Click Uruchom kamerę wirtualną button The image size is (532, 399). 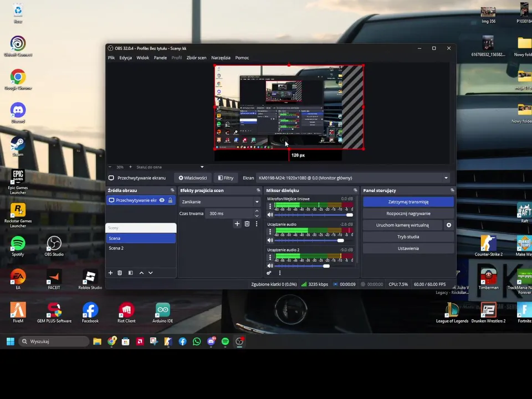click(x=402, y=225)
